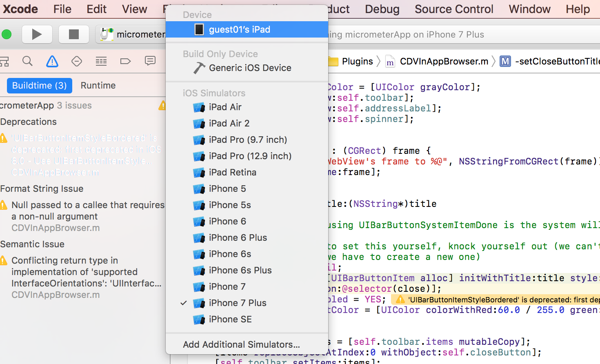Open the Breakpoint navigator icon

click(x=125, y=61)
